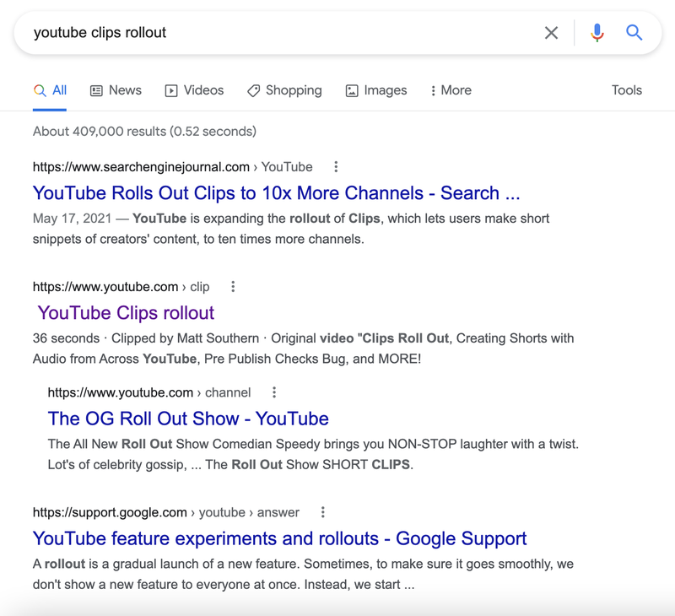The image size is (675, 616).
Task: Click the May 17, 2021 snippet date
Action: coord(73,219)
